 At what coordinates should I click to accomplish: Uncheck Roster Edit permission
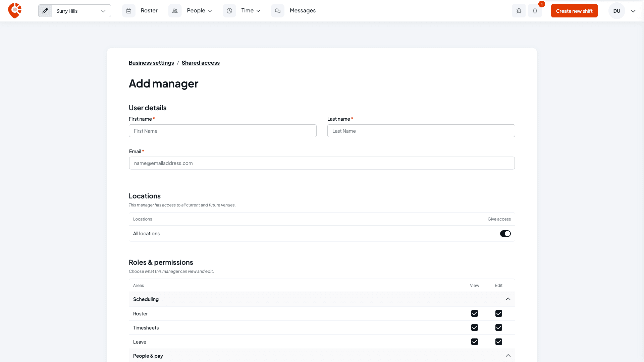499,313
